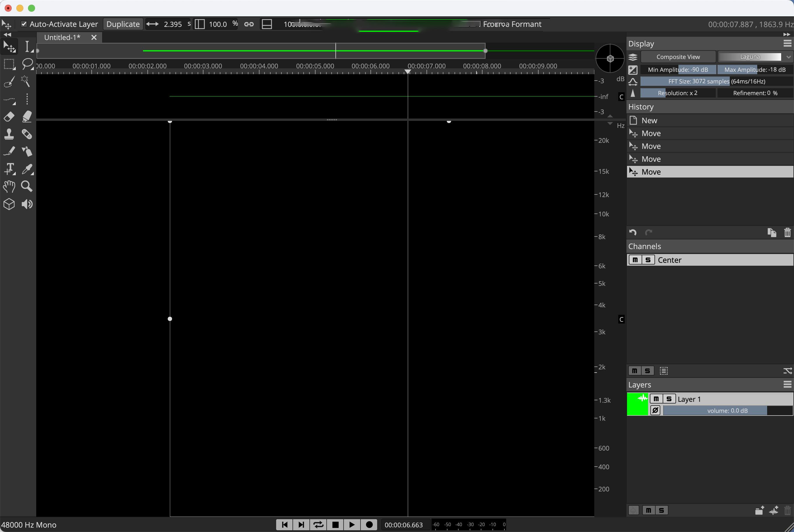
Task: Skip to end of project
Action: 301,525
